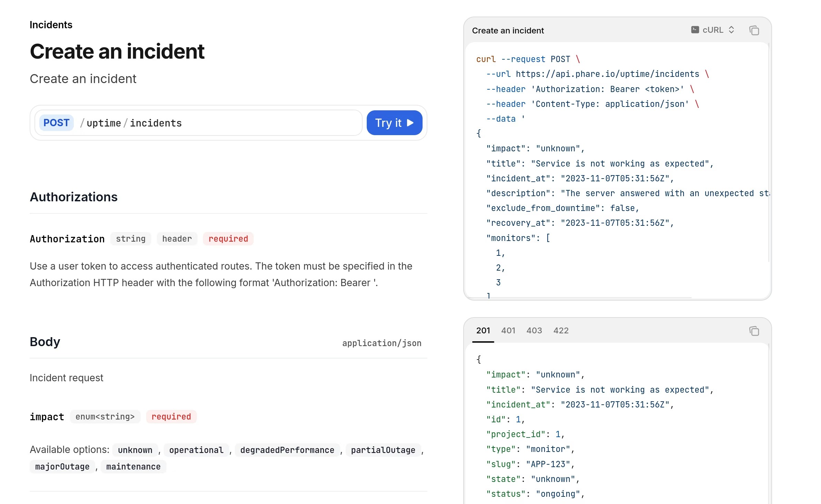Click the Try it button
The height and width of the screenshot is (504, 821).
394,123
